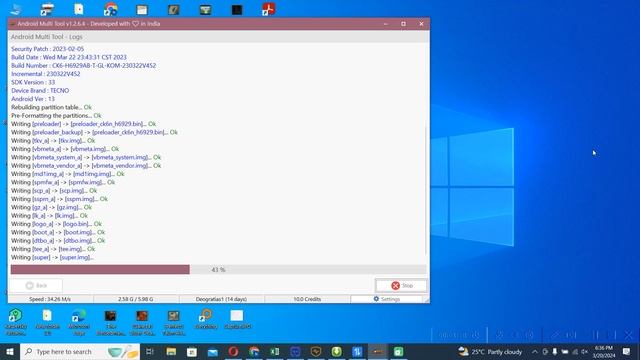Open Microsoft Store from the taskbar
This screenshot has height=360, width=640.
tap(192, 351)
